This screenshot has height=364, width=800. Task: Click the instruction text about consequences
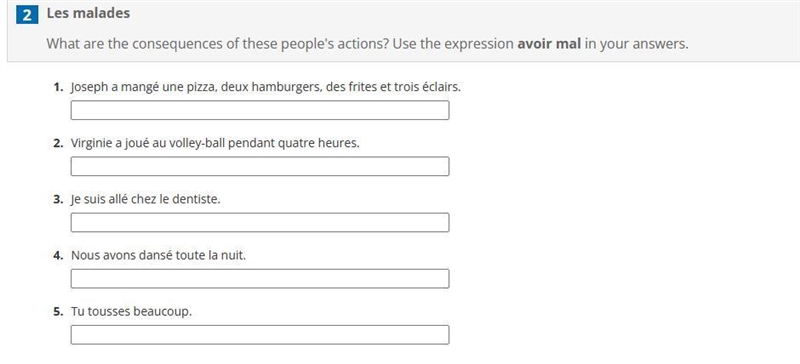pyautogui.click(x=367, y=44)
